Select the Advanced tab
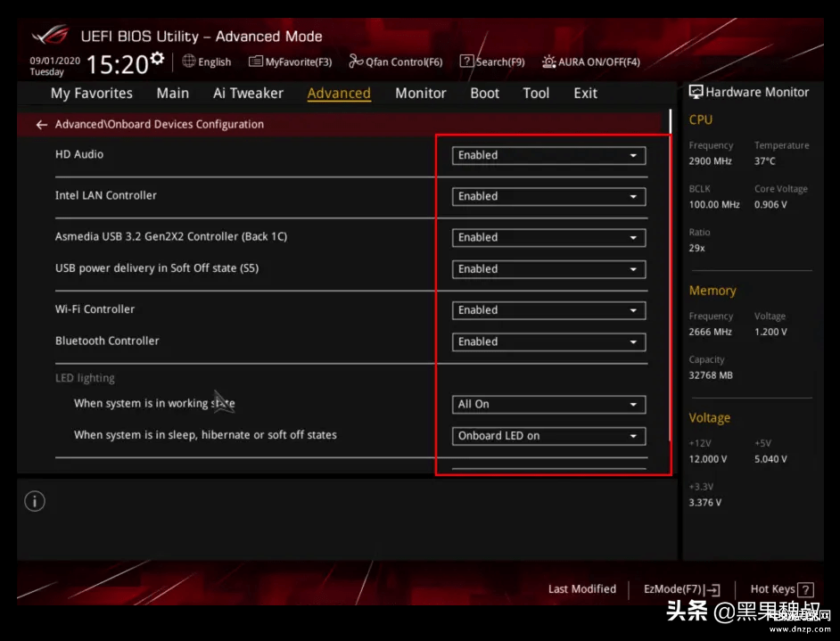 click(339, 94)
